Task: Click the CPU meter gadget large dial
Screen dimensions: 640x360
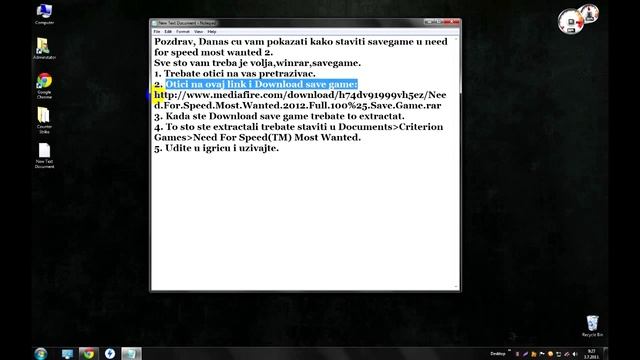Action: (x=571, y=22)
